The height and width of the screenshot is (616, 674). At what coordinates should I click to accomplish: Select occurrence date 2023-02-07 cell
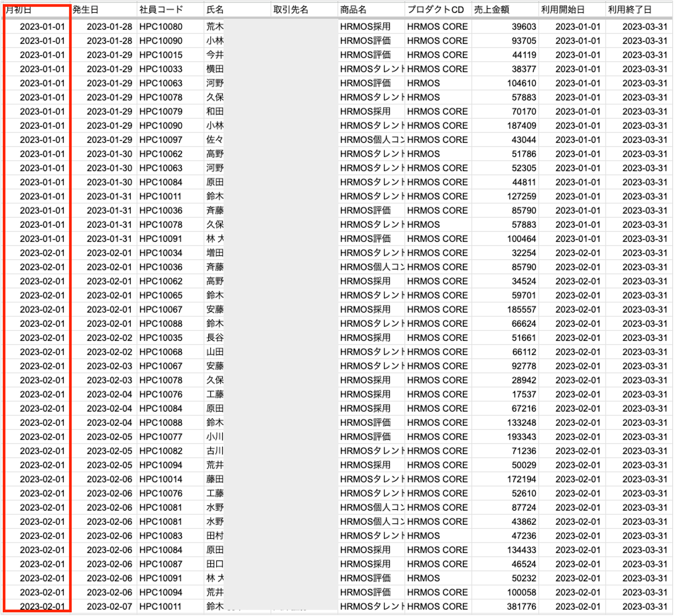click(109, 606)
